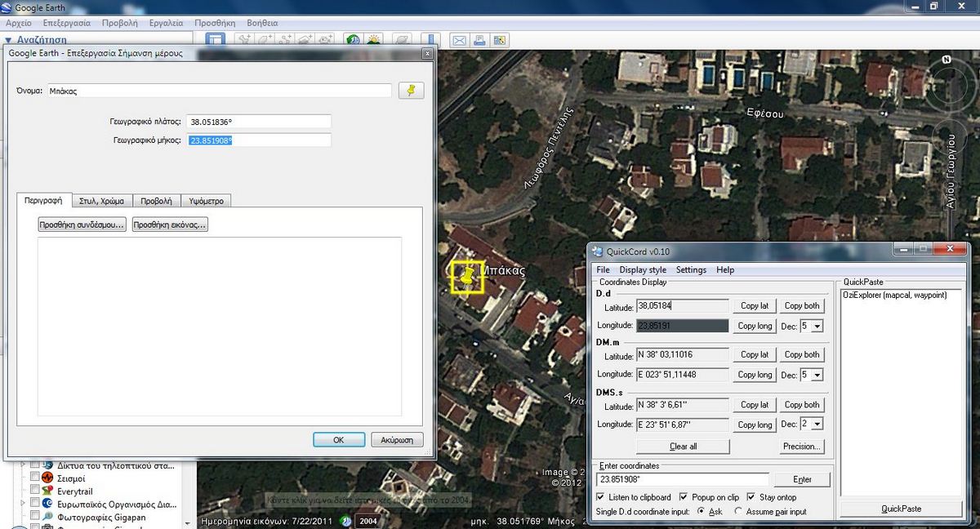
Task: Click the email envelope toolbar icon
Action: [x=459, y=39]
